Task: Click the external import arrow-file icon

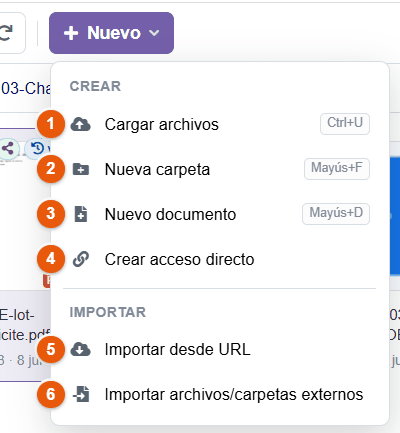Action: 81,394
